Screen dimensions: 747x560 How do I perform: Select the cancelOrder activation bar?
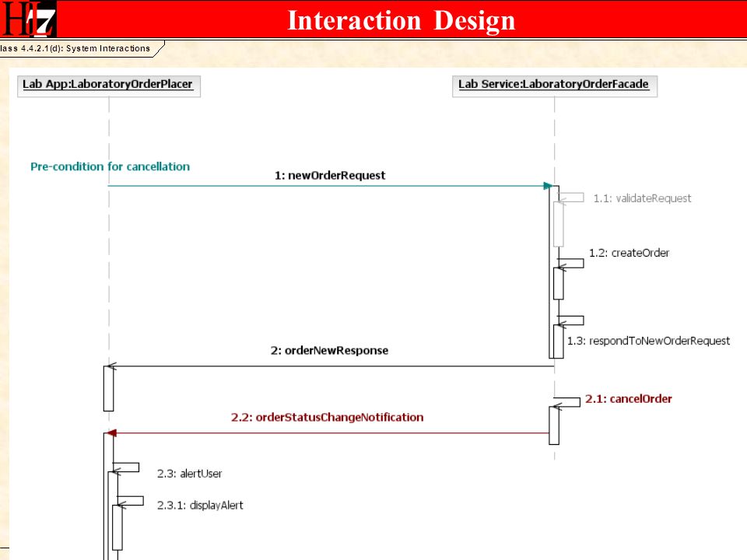click(x=554, y=425)
